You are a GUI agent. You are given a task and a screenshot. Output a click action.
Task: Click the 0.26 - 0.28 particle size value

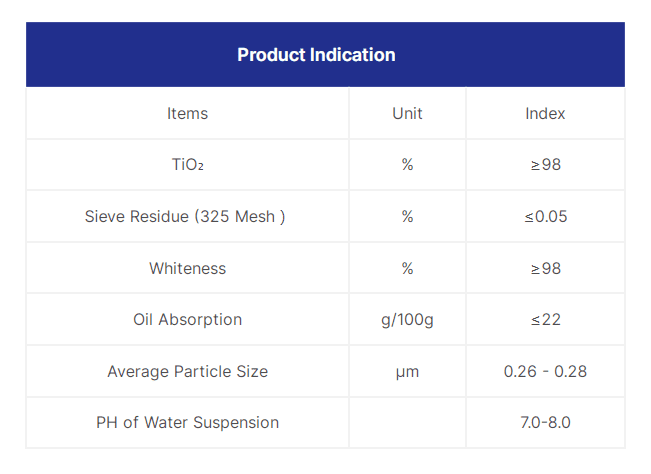(545, 371)
